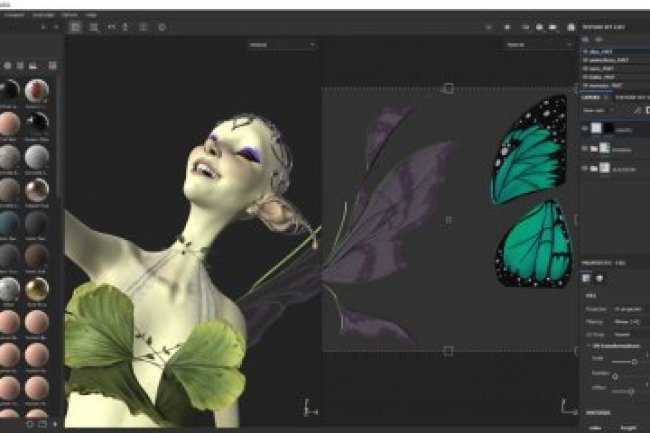Toggle visibility of the top layer
650x433 pixels.
[x=585, y=128]
